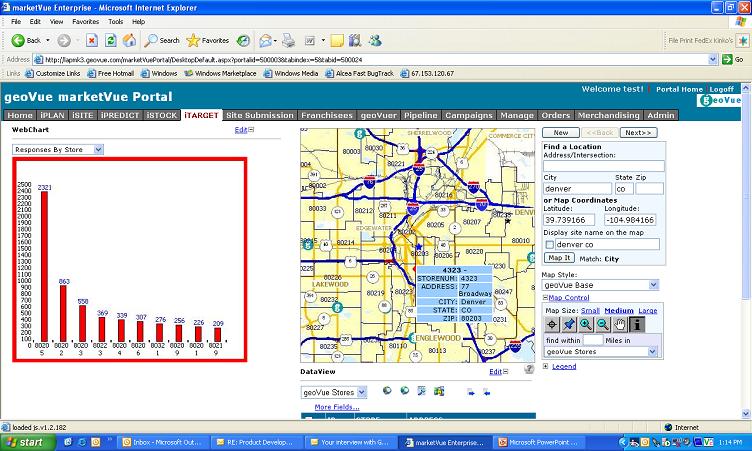Open Map Style geoVue Base dropdown

point(653,285)
